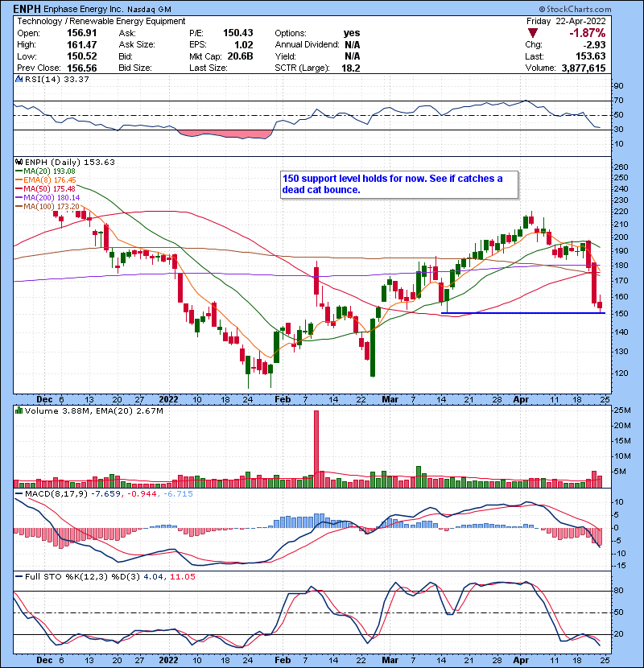Click the Nasdaq GM exchange label
Viewport: 644px width, 668px height.
tap(149, 10)
